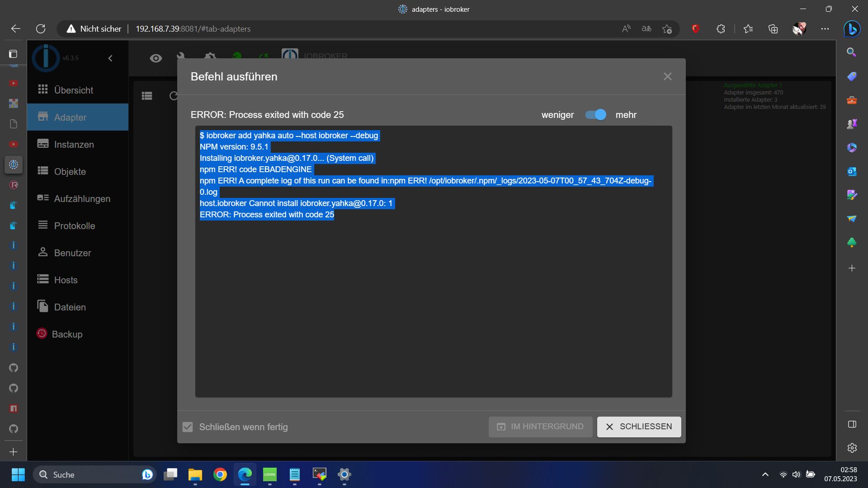The width and height of the screenshot is (868, 488).
Task: Collapse the ioBroker sidebar with the chevron
Action: [x=110, y=58]
